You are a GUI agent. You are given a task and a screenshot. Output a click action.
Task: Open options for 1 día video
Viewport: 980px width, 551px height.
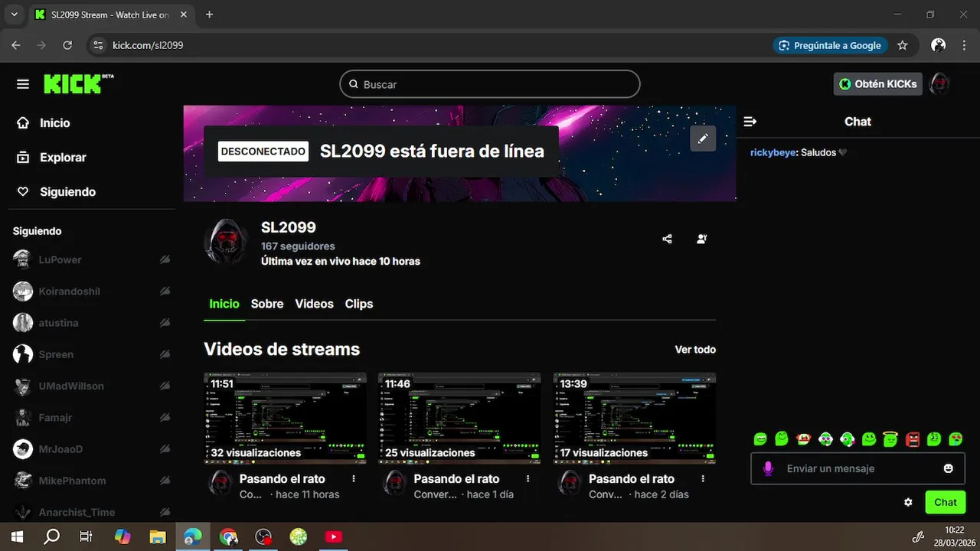tap(528, 479)
